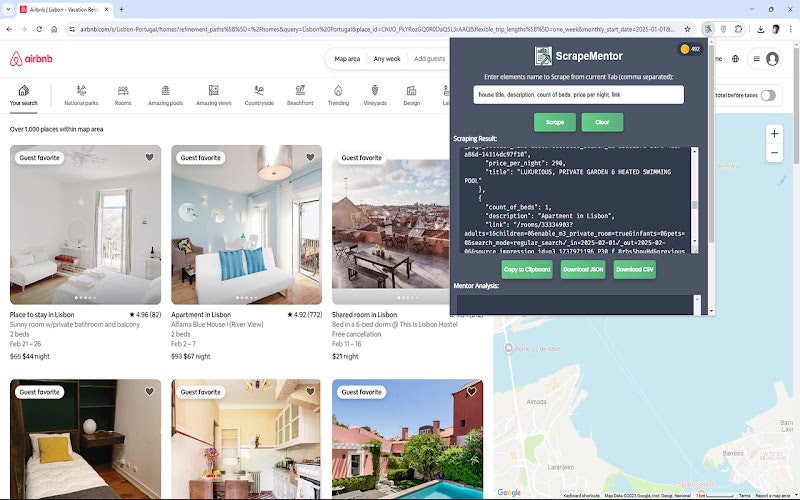The image size is (800, 500).
Task: Select the Rooms category
Action: [123, 95]
